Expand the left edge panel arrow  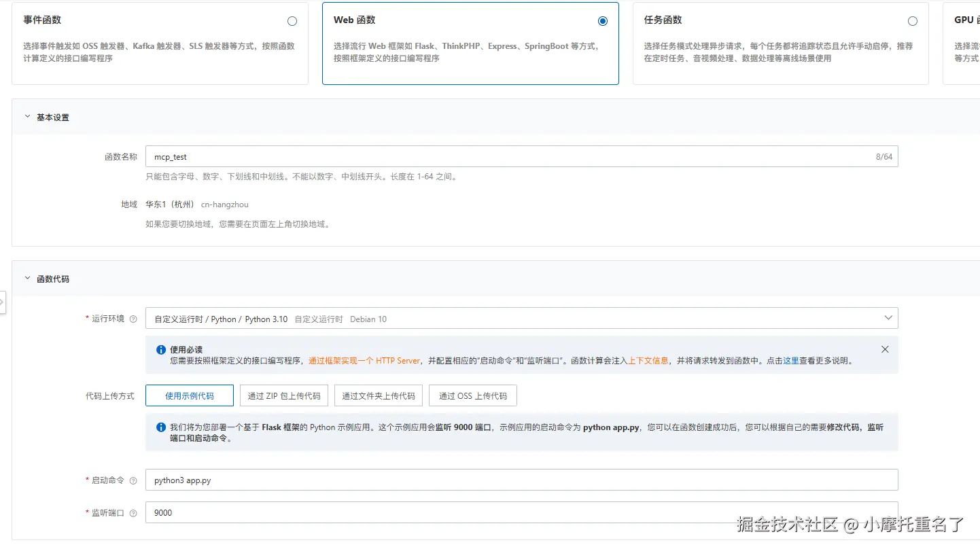tap(3, 302)
